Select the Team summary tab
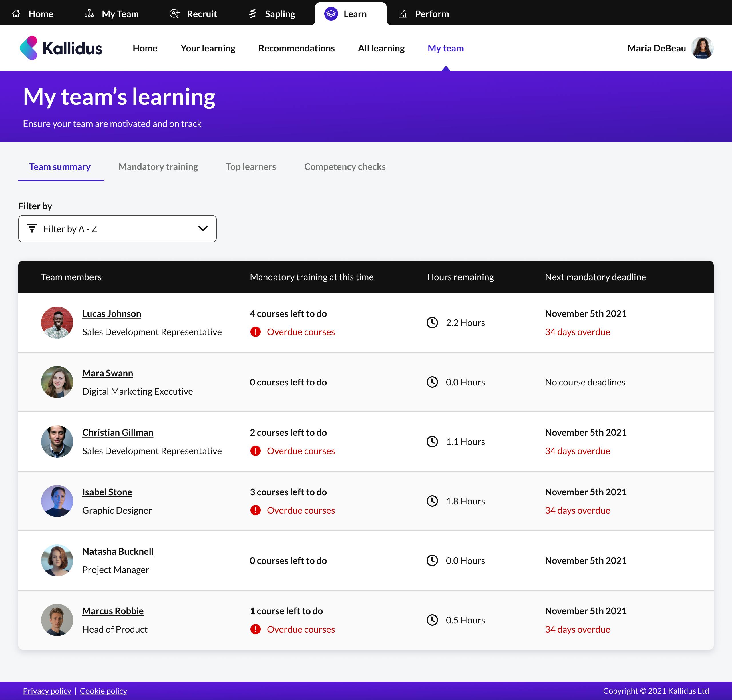Screen dimensions: 732x700 click(60, 167)
